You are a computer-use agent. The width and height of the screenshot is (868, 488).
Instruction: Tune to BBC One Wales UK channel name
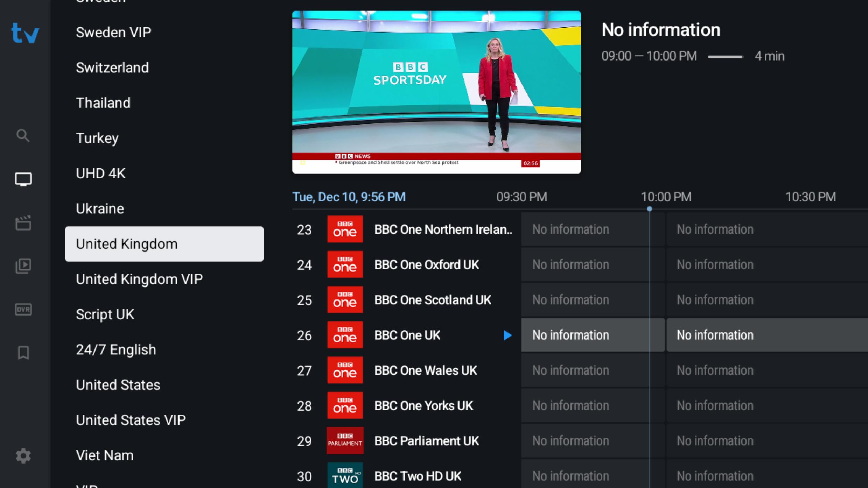coord(426,370)
